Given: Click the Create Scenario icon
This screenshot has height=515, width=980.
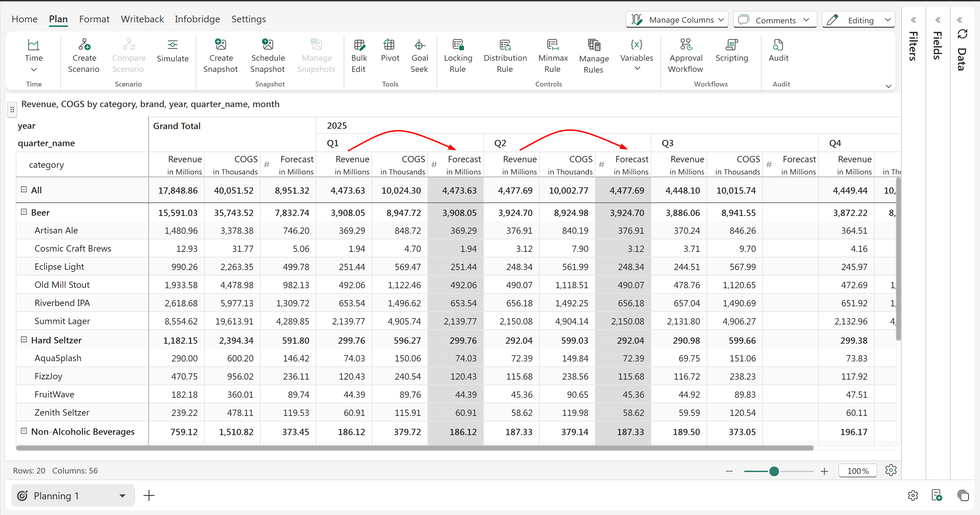Looking at the screenshot, I should pyautogui.click(x=84, y=45).
